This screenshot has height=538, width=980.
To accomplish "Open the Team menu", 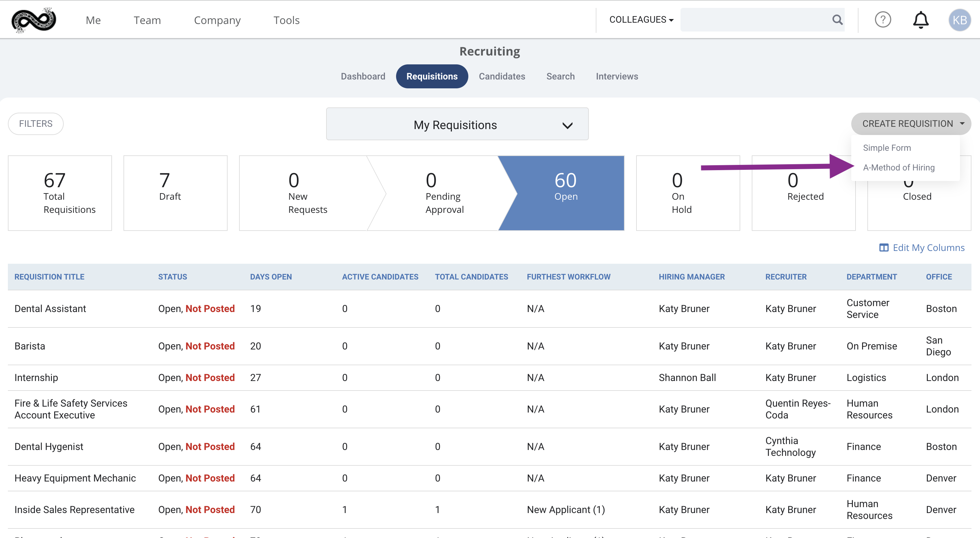I will pos(147,20).
